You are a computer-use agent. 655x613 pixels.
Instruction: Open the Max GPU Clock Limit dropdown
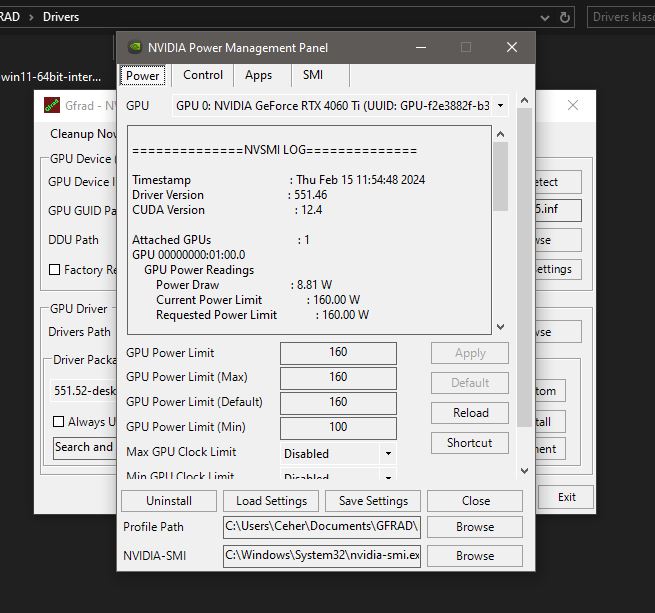pyautogui.click(x=388, y=453)
